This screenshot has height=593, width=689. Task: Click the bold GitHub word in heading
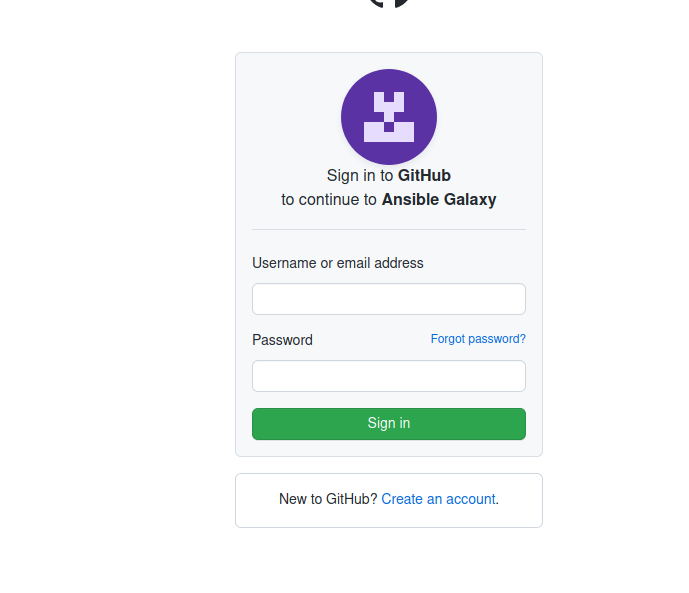(x=424, y=175)
